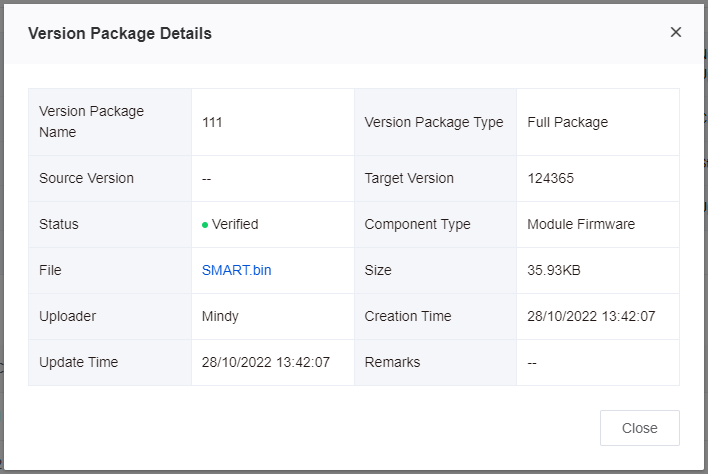Click the Verified status text

click(x=235, y=224)
